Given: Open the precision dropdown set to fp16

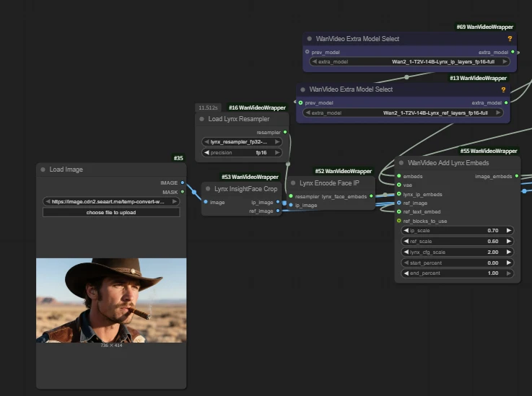Looking at the screenshot, I should 245,153.
